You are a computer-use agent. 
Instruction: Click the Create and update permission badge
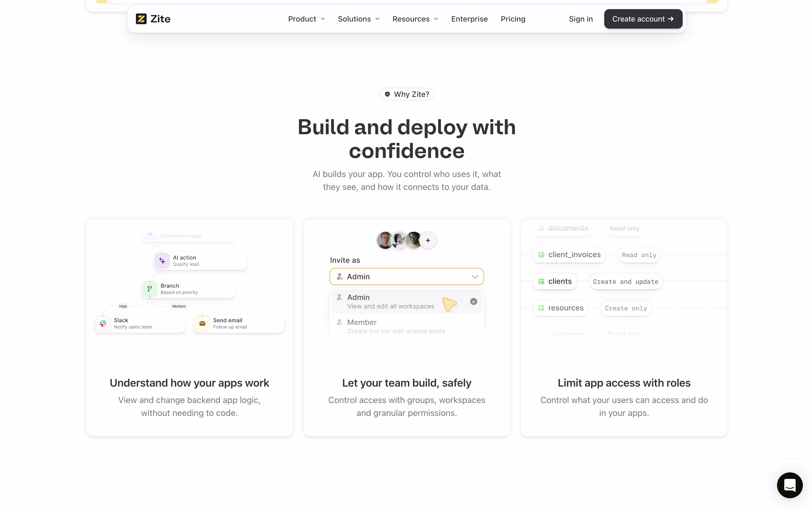[626, 281]
